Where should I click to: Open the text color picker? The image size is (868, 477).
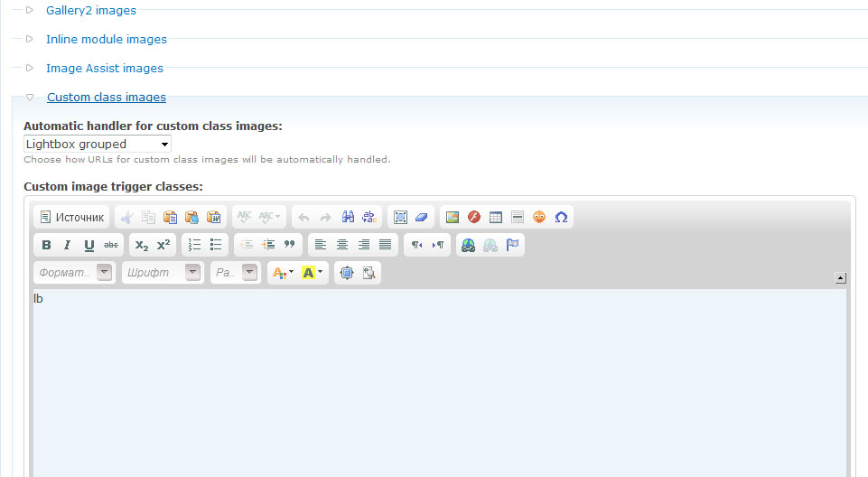[283, 273]
